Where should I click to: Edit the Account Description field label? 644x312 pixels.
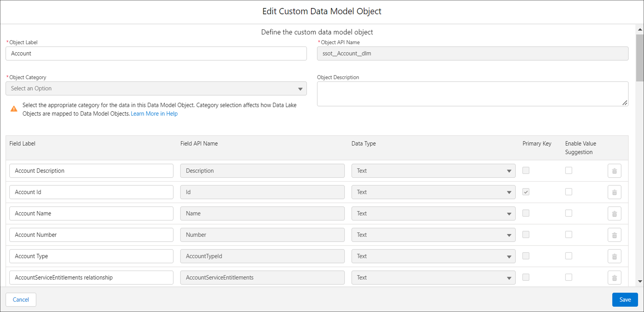tap(91, 171)
